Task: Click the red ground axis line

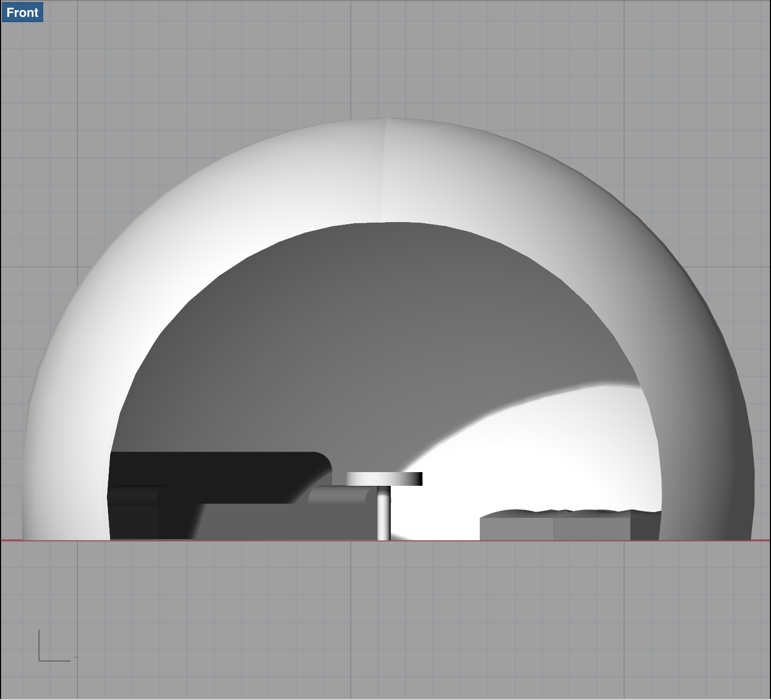Action: 385,541
